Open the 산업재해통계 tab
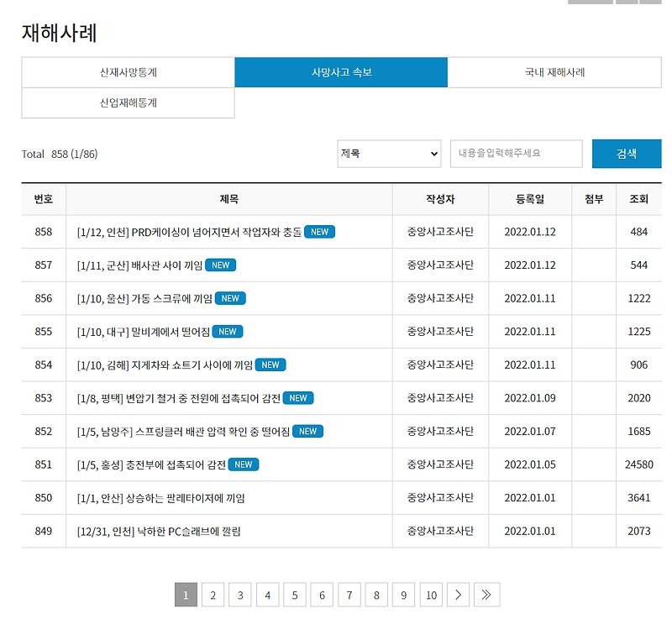672x640 pixels. pyautogui.click(x=129, y=102)
